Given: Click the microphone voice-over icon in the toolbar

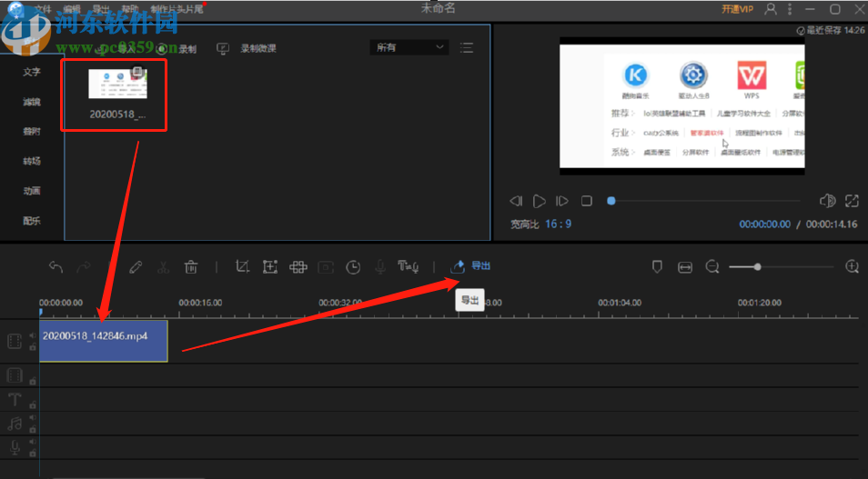Looking at the screenshot, I should [x=380, y=266].
